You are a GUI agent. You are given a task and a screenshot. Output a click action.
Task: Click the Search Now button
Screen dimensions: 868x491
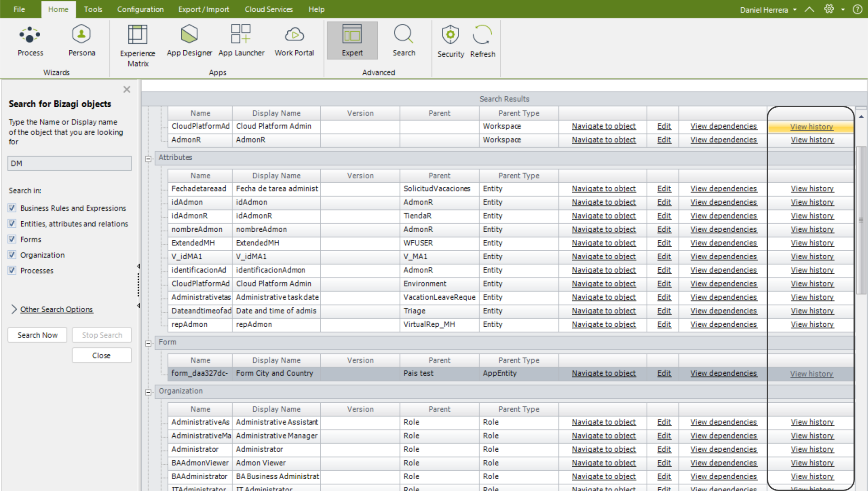pyautogui.click(x=38, y=335)
